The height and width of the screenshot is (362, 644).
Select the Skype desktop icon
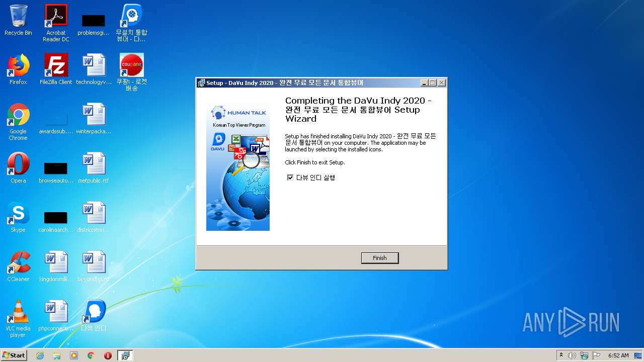pyautogui.click(x=18, y=217)
